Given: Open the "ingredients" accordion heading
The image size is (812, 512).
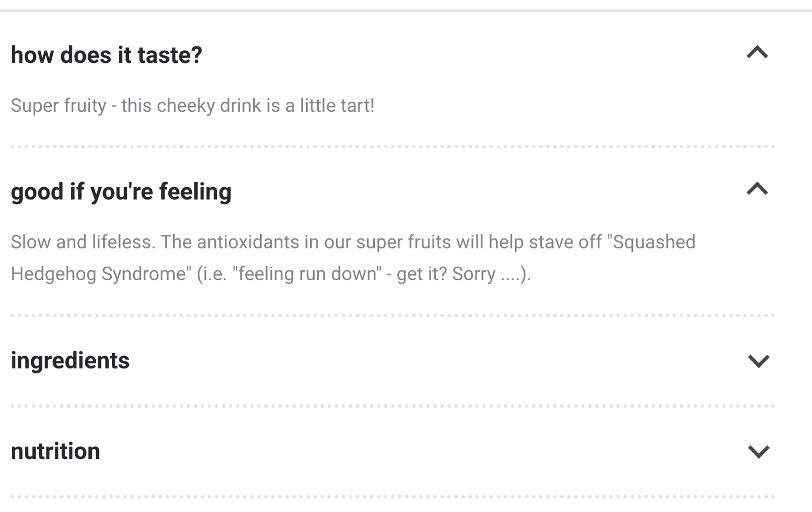Looking at the screenshot, I should (x=70, y=361).
